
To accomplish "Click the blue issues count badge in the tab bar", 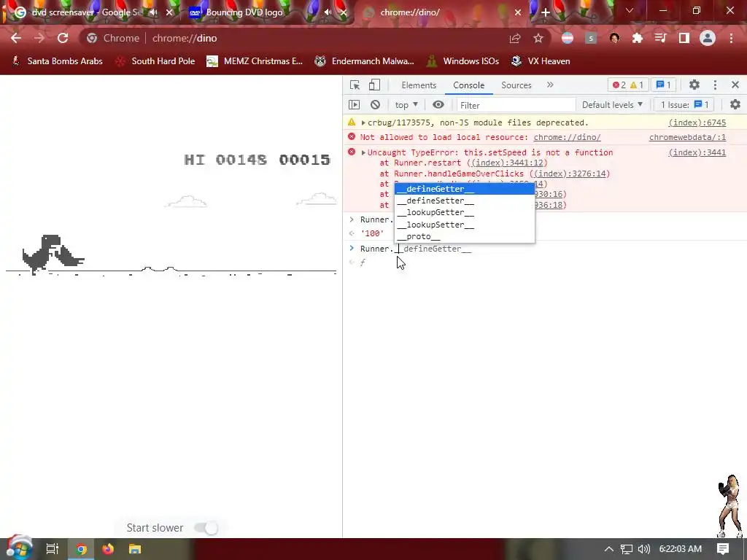I will [x=663, y=85].
